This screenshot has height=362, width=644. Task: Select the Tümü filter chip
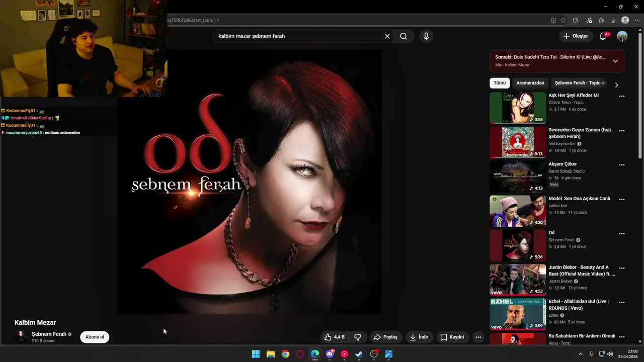coord(500,83)
